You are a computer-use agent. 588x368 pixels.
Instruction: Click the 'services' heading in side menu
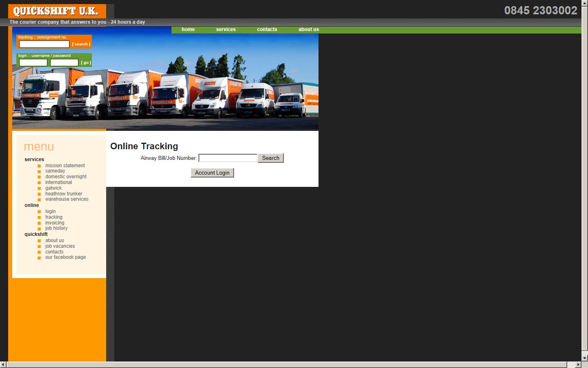34,159
